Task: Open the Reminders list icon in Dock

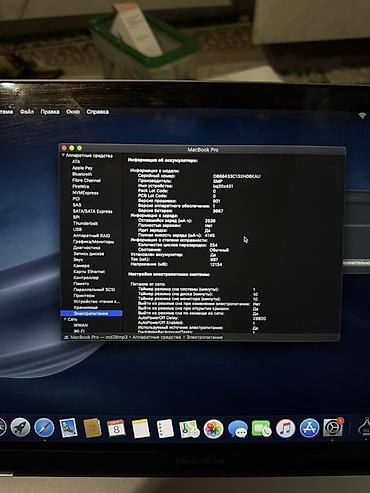Action: pos(165,429)
